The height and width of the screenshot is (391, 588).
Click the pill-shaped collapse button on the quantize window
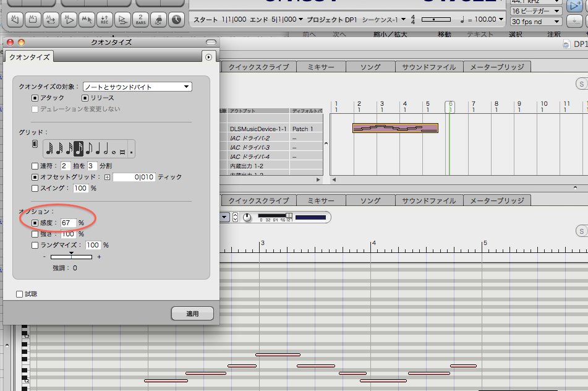(211, 42)
